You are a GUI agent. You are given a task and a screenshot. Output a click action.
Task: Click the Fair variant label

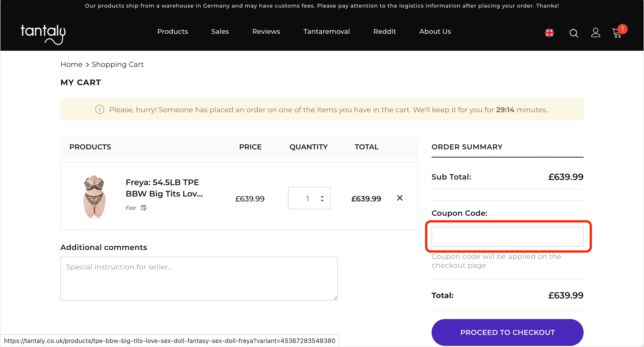(x=131, y=208)
